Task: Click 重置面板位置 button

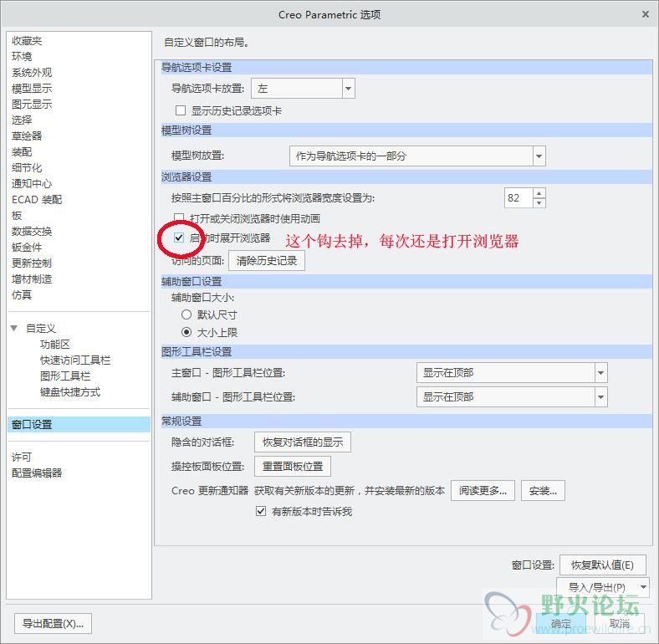Action: click(293, 466)
